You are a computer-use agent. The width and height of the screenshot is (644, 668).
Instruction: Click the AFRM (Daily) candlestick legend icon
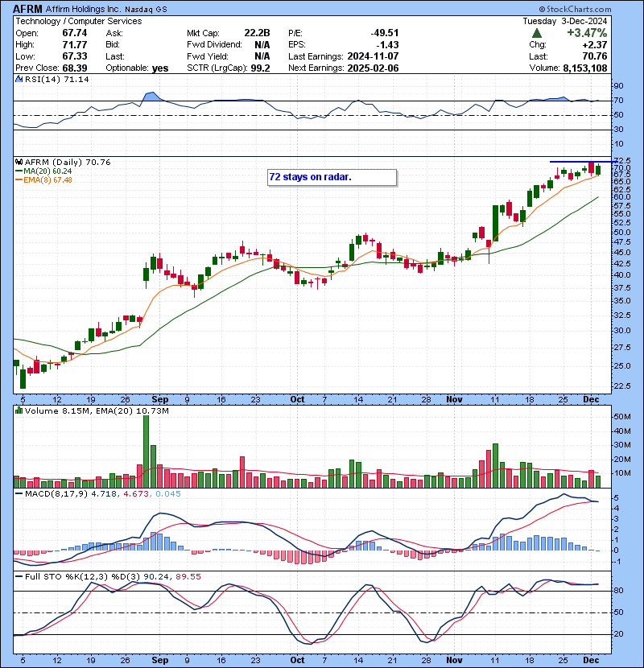coord(18,162)
